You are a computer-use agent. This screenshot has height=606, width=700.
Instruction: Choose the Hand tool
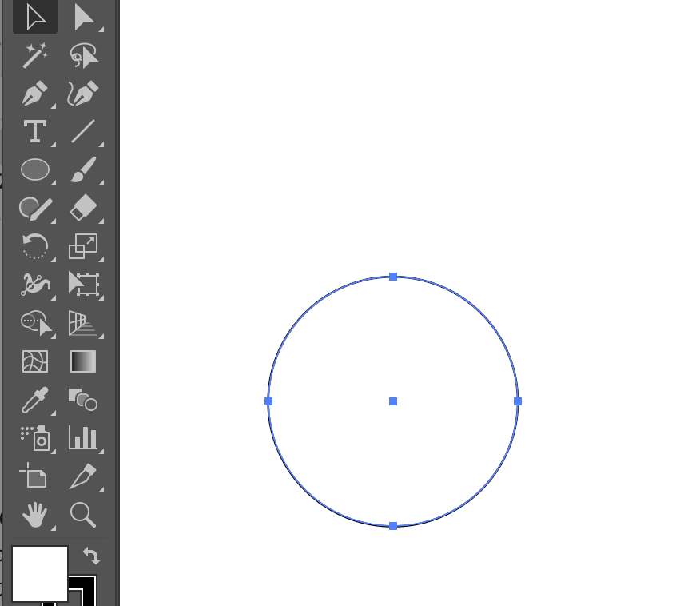pos(35,515)
